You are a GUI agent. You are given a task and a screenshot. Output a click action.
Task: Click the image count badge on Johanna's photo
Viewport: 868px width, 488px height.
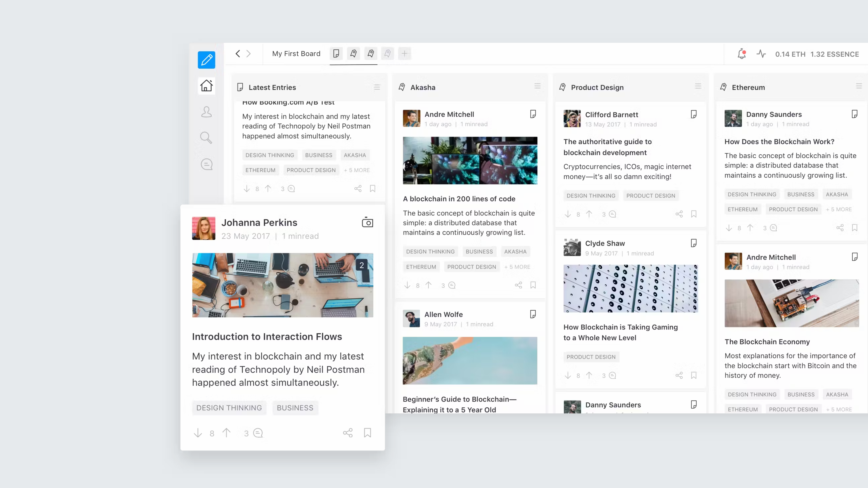(x=362, y=265)
